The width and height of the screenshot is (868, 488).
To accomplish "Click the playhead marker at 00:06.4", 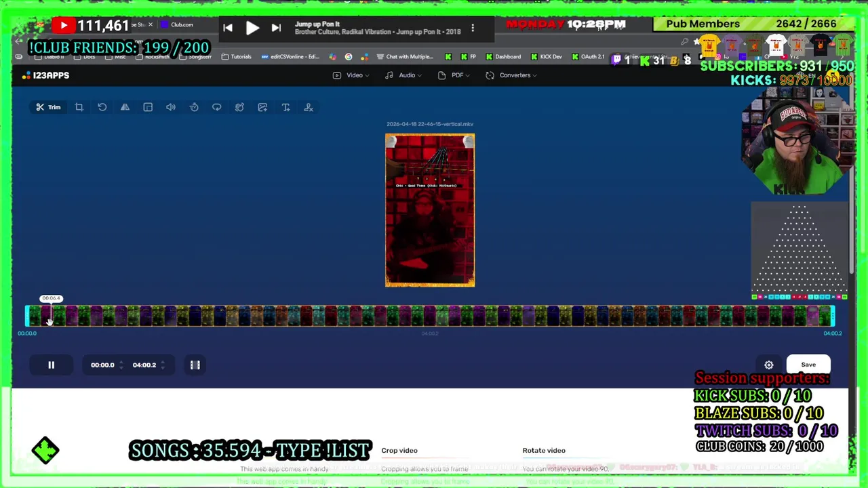I will tap(51, 298).
